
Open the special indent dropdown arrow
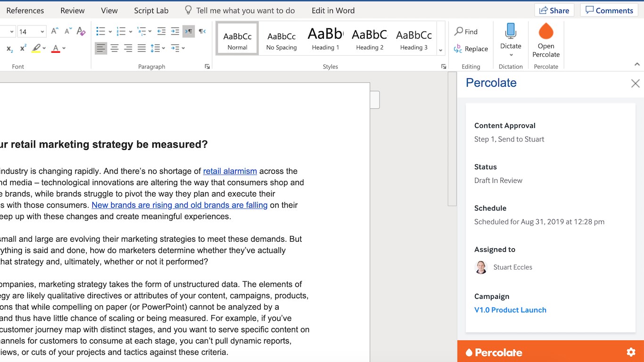(183, 48)
